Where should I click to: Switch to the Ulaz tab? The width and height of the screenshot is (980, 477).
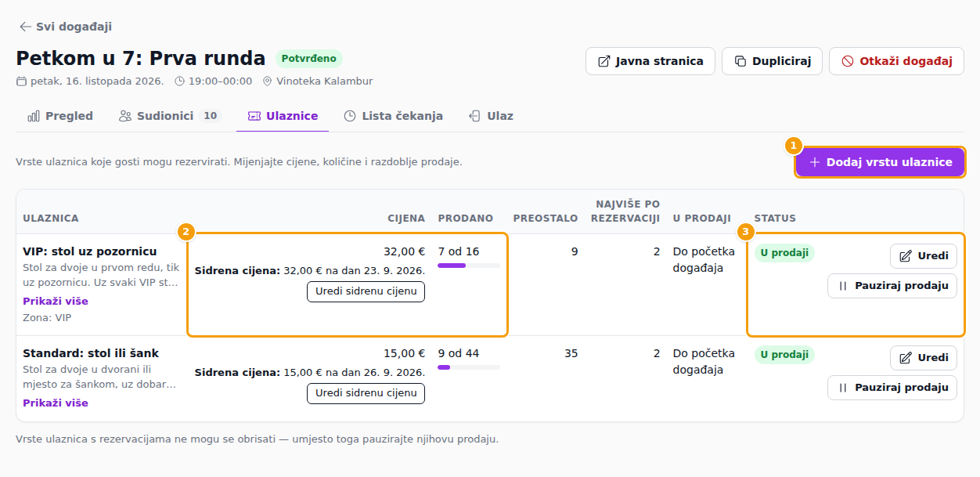(491, 116)
